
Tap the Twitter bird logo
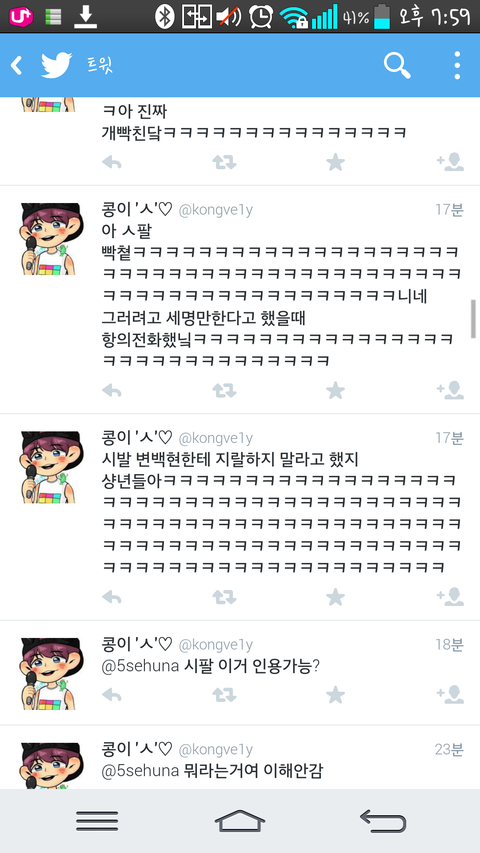(x=57, y=65)
